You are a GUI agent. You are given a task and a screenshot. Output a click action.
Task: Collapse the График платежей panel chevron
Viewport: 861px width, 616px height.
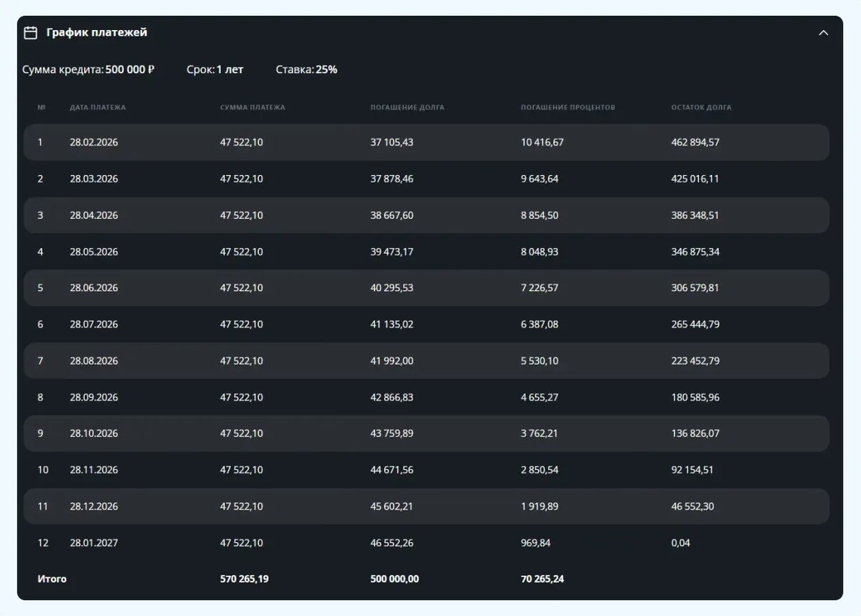click(x=823, y=33)
